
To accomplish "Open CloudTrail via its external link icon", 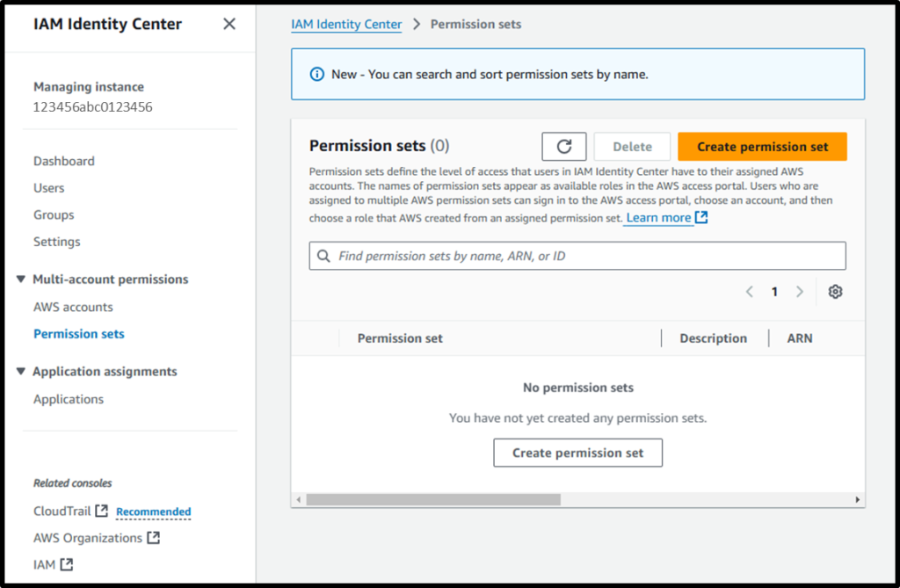I will [x=99, y=511].
